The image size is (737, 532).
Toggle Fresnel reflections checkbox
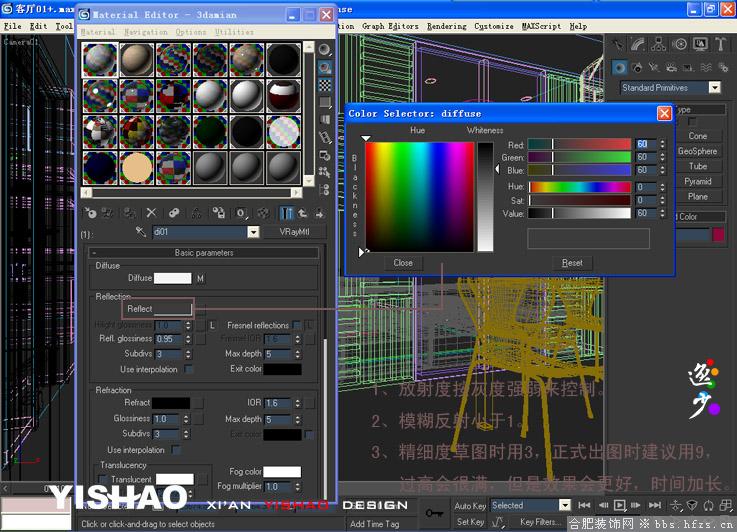point(297,325)
